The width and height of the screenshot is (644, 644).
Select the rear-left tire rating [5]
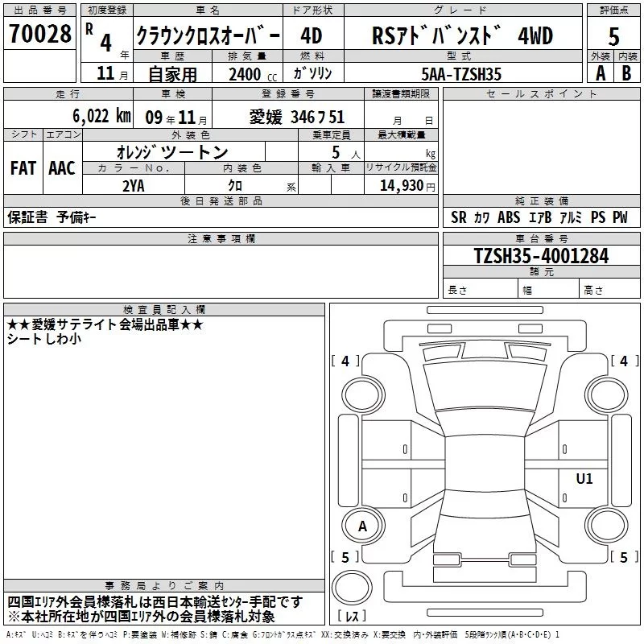click(x=345, y=557)
